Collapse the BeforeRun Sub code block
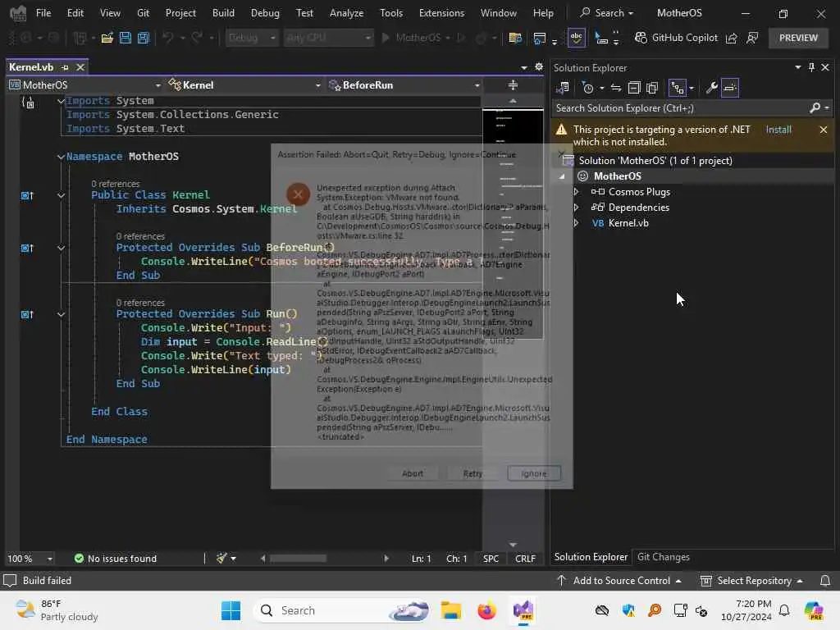The image size is (840, 630). pyautogui.click(x=61, y=248)
